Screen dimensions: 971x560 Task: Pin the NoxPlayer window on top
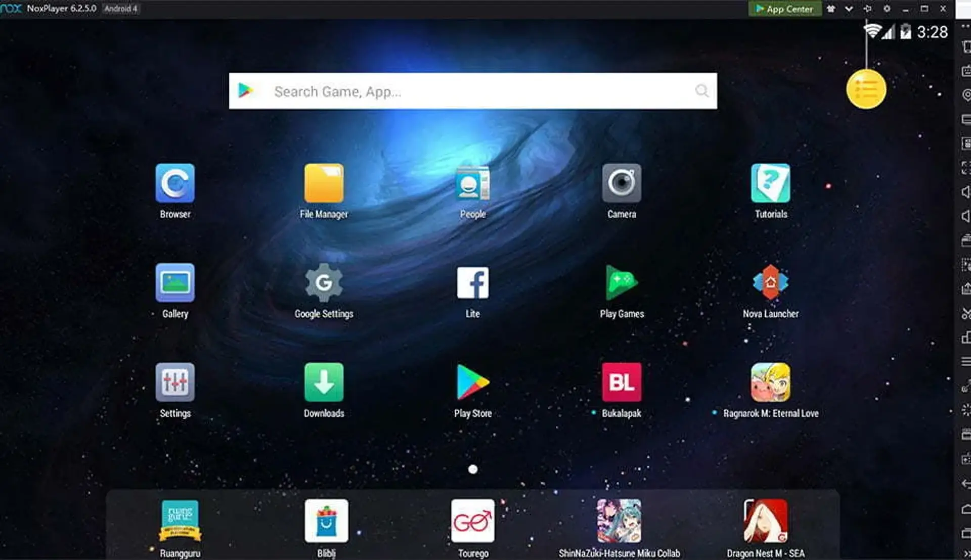(x=868, y=9)
